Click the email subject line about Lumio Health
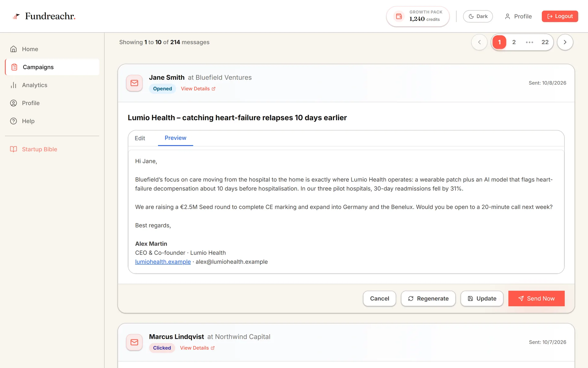 (237, 118)
